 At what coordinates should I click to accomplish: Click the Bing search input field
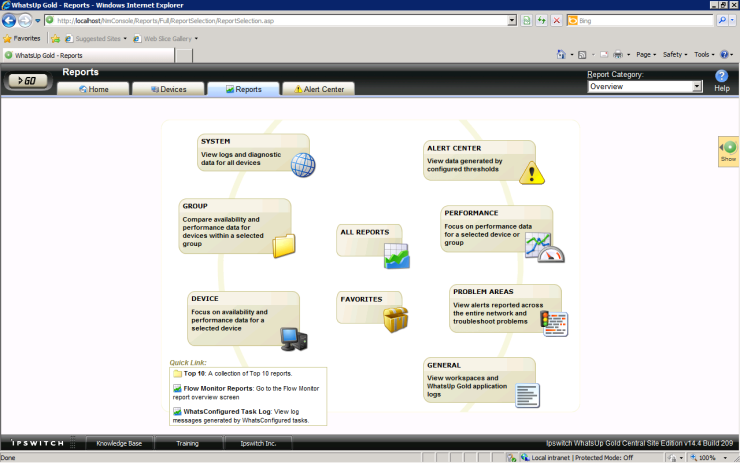point(640,21)
